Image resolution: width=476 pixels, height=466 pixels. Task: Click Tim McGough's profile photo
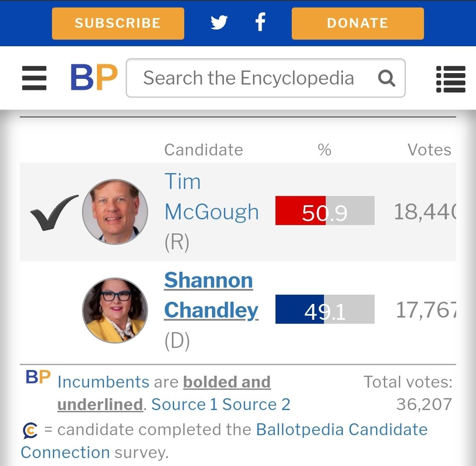click(115, 212)
